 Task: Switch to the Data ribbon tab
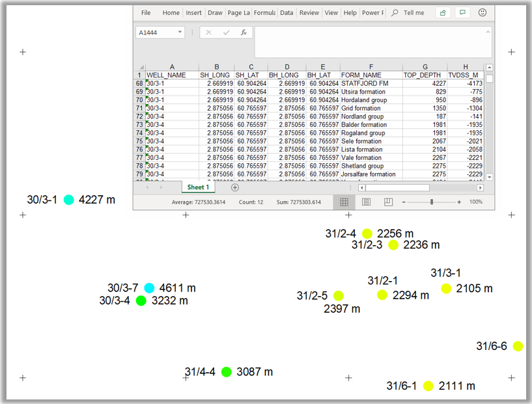point(287,12)
